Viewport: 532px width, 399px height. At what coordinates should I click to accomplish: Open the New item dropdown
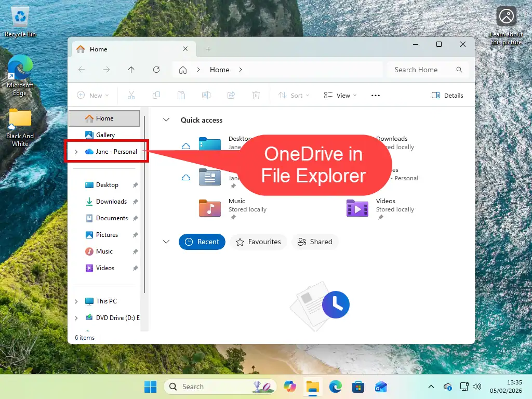pos(93,95)
